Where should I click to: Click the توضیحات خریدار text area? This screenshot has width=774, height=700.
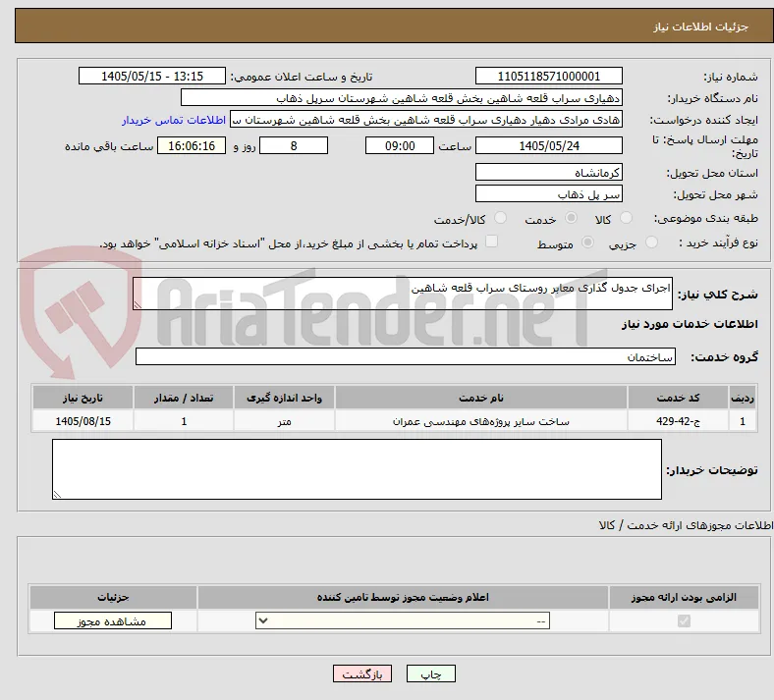357,469
